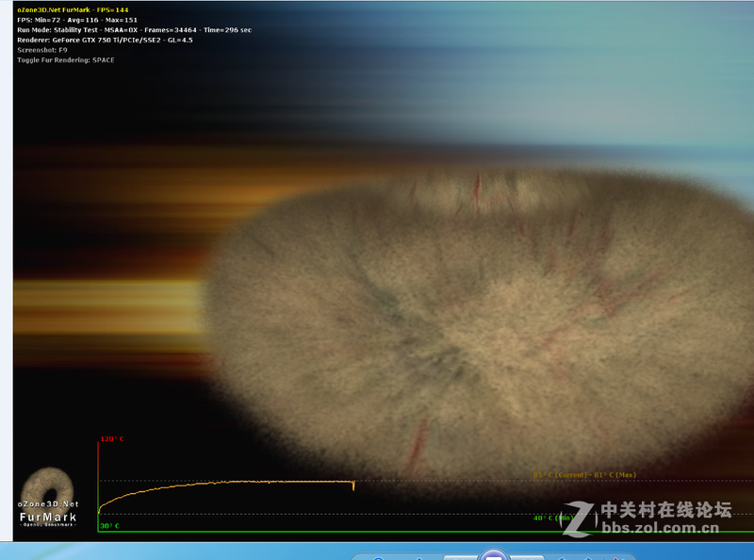Click the 'Min=72' FPS value
This screenshot has width=754, height=560.
click(48, 20)
